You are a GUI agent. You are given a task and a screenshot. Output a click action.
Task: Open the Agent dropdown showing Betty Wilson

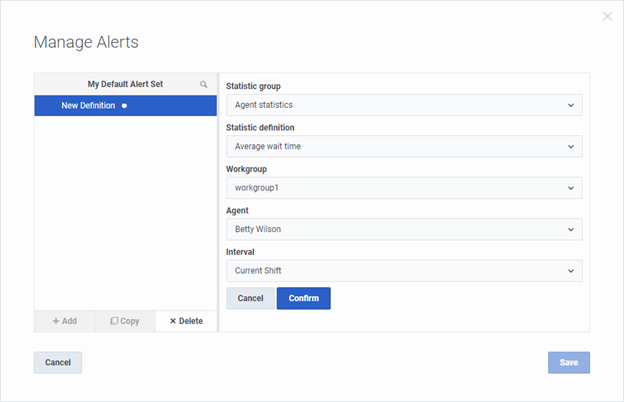tap(403, 229)
